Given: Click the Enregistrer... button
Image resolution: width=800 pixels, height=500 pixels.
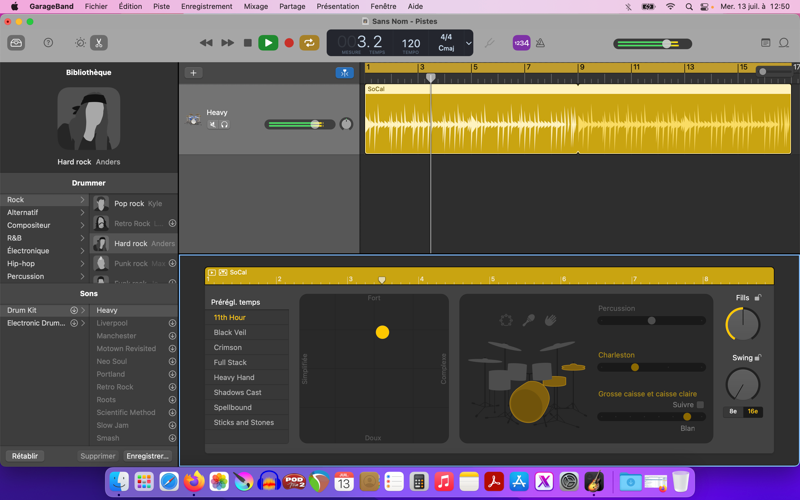Looking at the screenshot, I should click(x=147, y=456).
